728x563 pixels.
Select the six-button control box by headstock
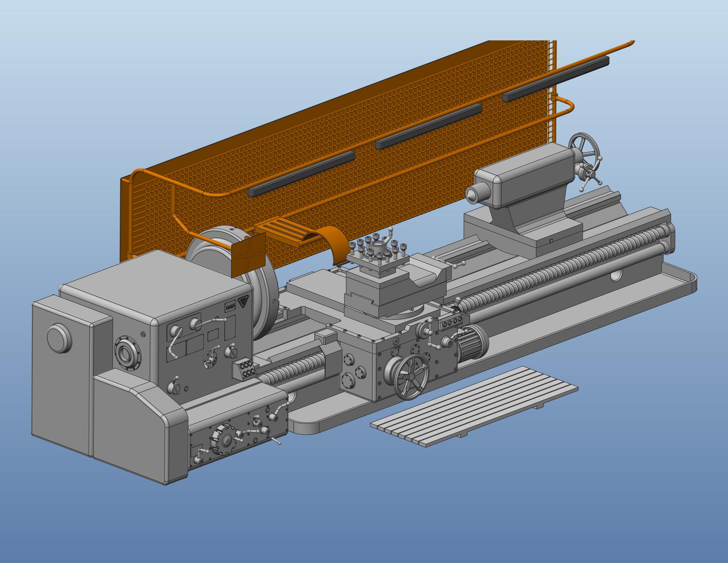click(246, 370)
